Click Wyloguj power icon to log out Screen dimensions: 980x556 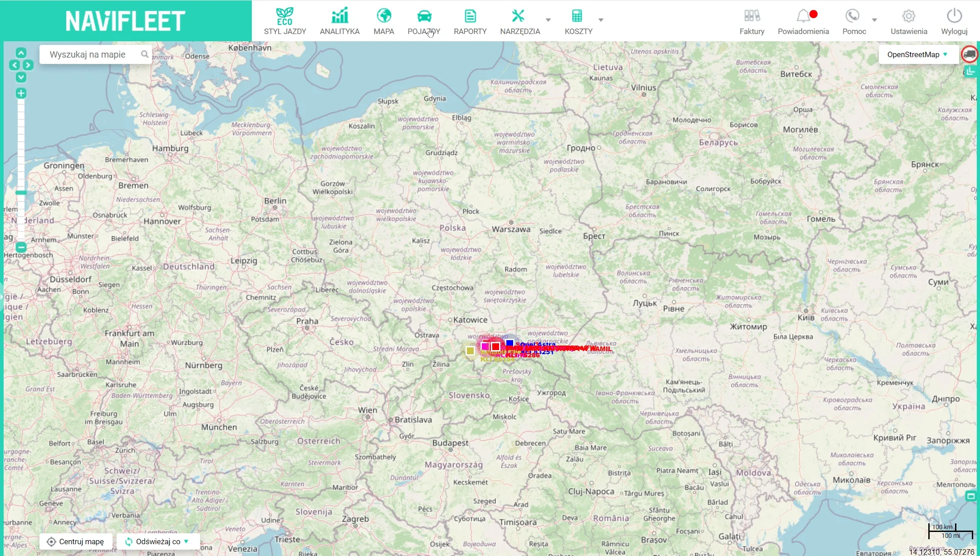[954, 21]
